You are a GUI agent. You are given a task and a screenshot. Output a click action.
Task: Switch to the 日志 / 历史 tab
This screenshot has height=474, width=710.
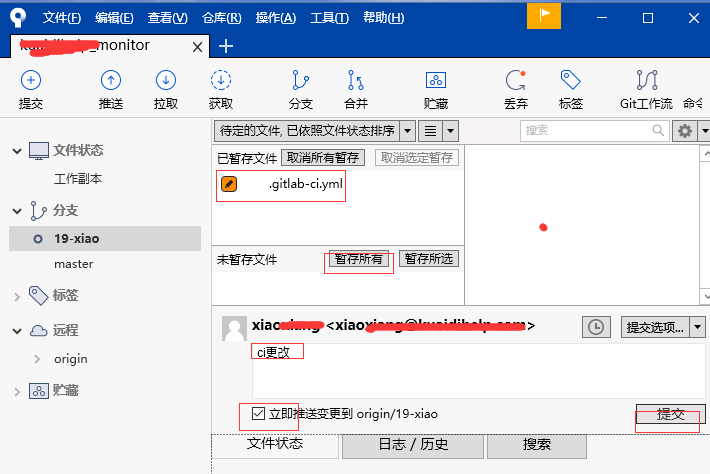413,445
